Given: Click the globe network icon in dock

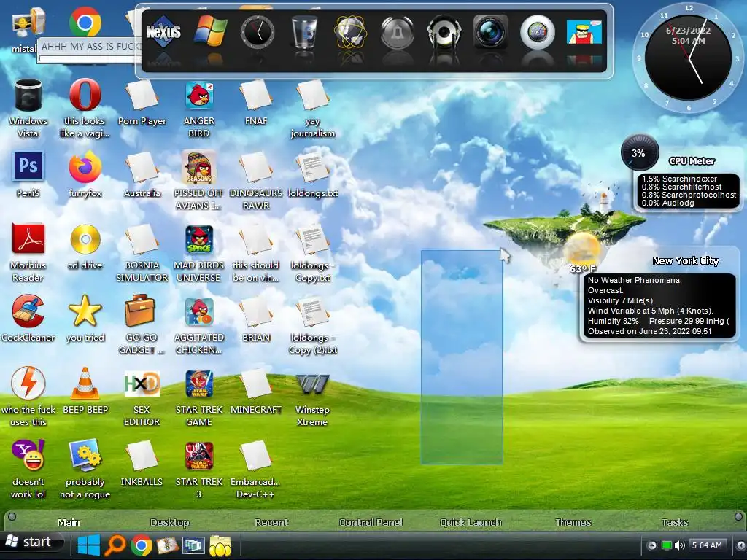Looking at the screenshot, I should [351, 32].
